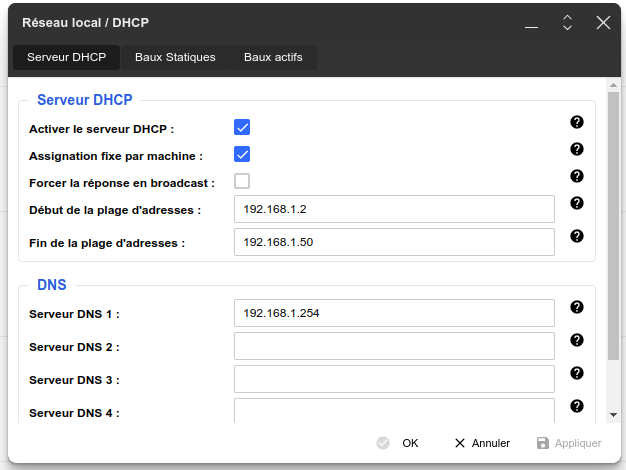The image size is (626, 470).
Task: Click the Appliquer button
Action: pos(569,443)
